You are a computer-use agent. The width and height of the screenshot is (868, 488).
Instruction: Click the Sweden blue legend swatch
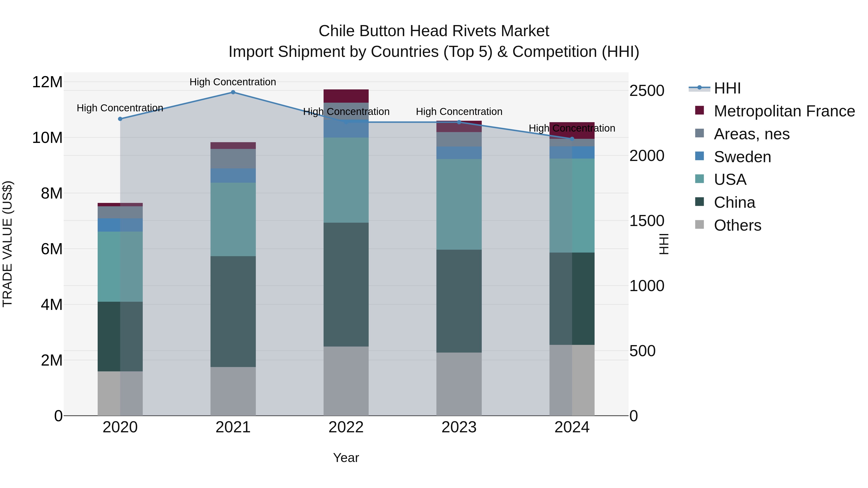point(699,156)
